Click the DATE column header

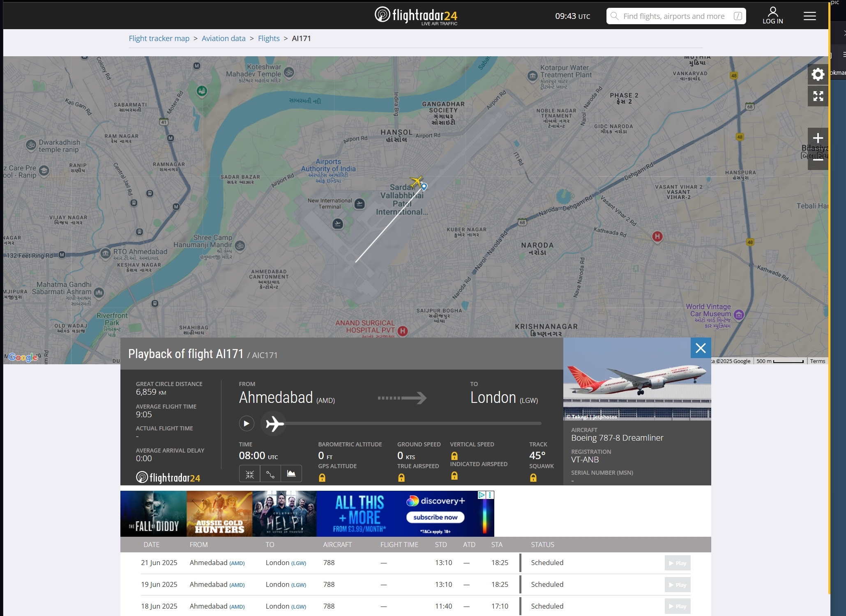click(x=151, y=545)
